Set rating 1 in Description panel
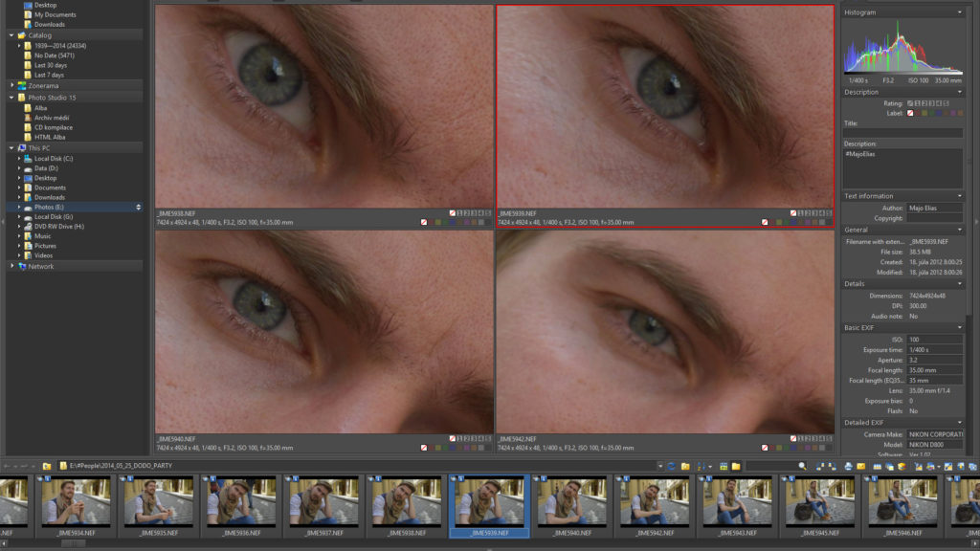Viewport: 980px width, 551px height. pyautogui.click(x=918, y=103)
